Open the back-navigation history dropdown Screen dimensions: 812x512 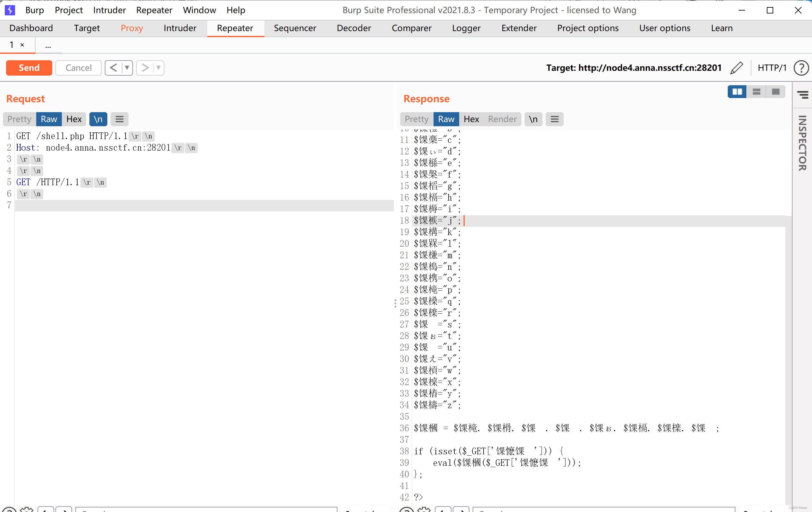coord(127,68)
